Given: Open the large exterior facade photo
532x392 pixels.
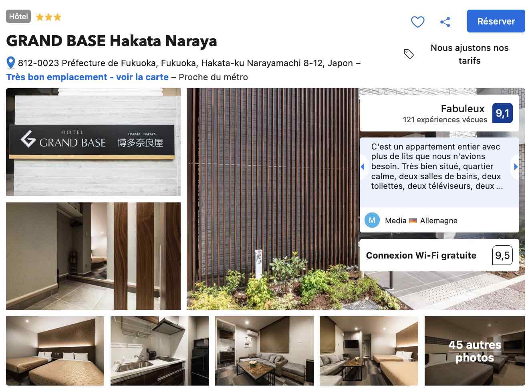Looking at the screenshot, I should tap(272, 199).
